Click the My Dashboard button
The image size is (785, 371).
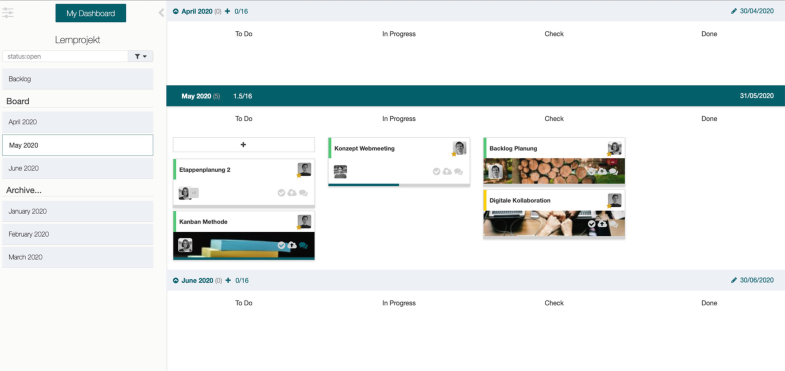pos(91,14)
